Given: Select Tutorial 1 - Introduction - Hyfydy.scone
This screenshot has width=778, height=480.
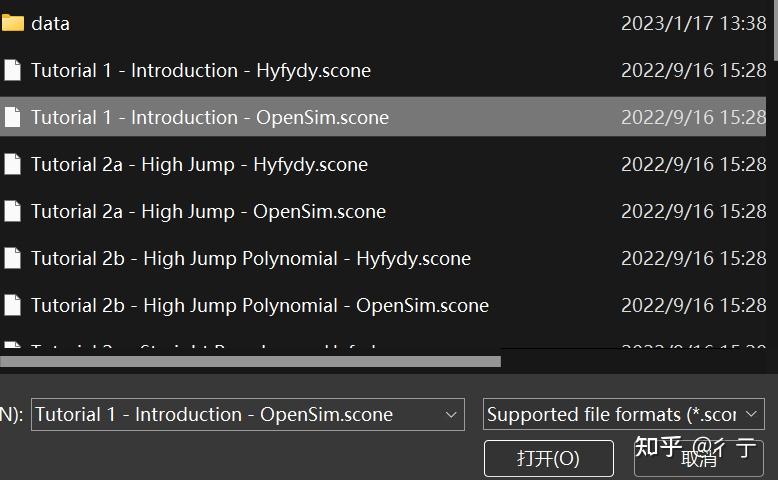Looking at the screenshot, I should pyautogui.click(x=200, y=70).
